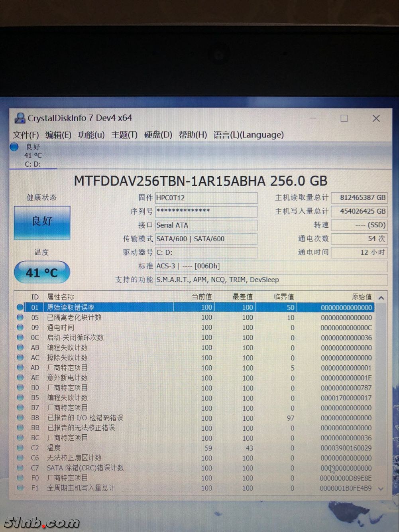
Task: Click the blue health status circle above drive list
Action: (x=14, y=147)
